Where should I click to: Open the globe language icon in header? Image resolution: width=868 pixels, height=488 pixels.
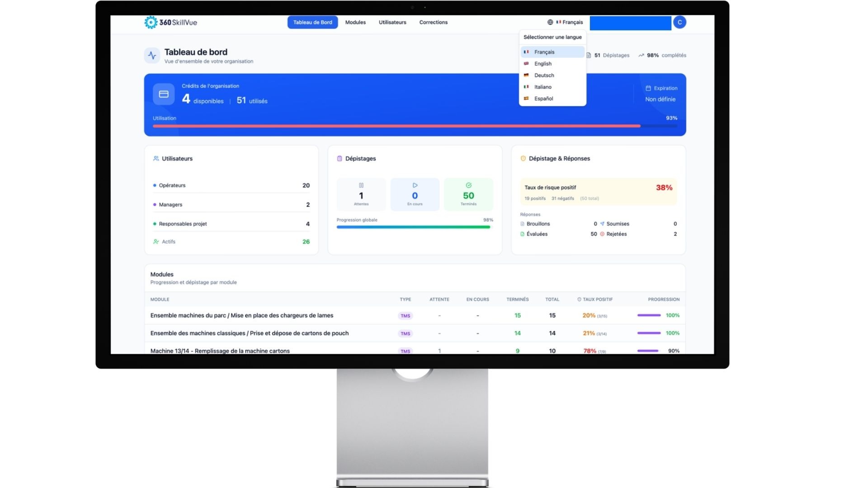point(550,22)
